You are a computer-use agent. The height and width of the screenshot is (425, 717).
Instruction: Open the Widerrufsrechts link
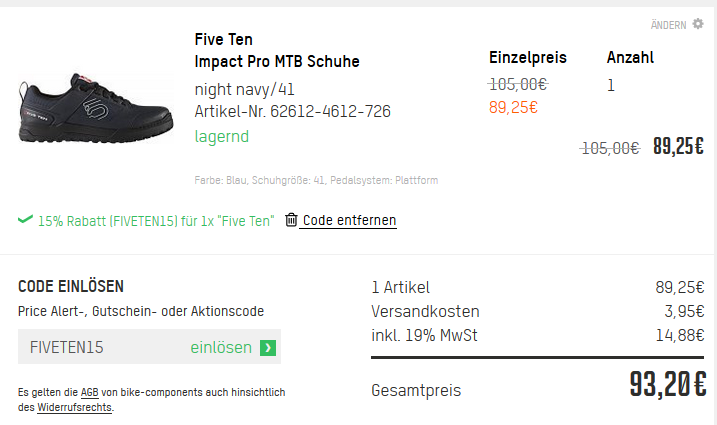(75, 408)
